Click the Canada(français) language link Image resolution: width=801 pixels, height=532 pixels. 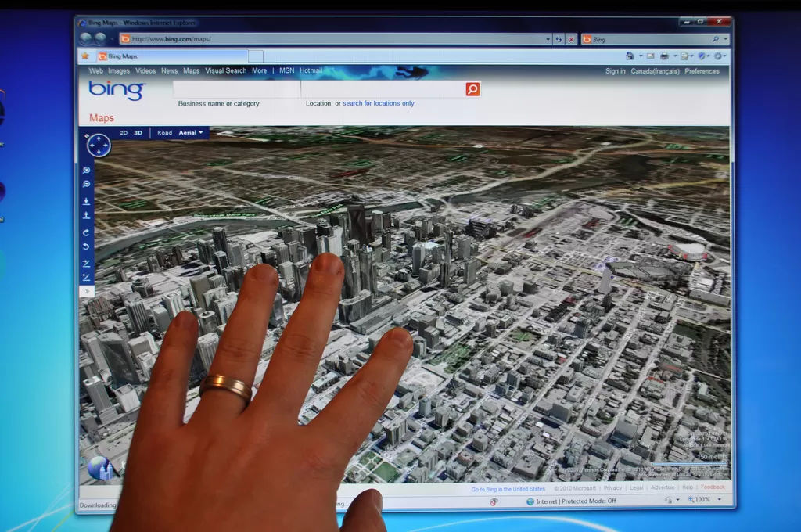pos(655,71)
